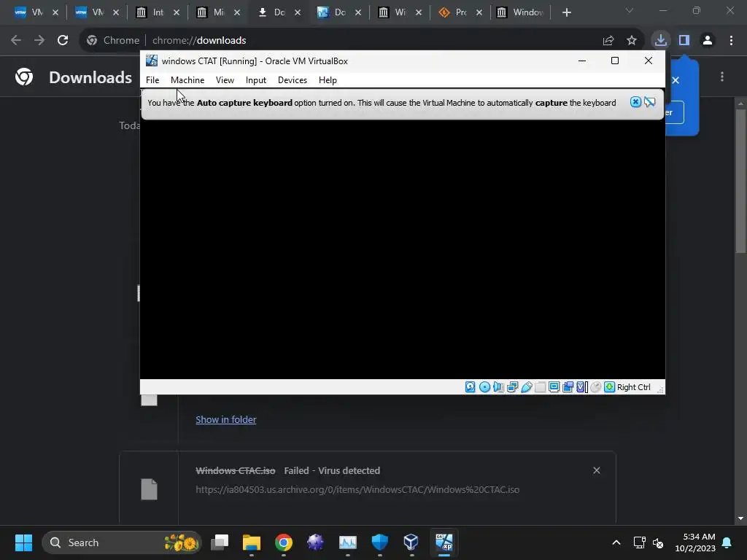Open the View menu in VirtualBox
Screen dimensions: 747x560
click(x=225, y=80)
